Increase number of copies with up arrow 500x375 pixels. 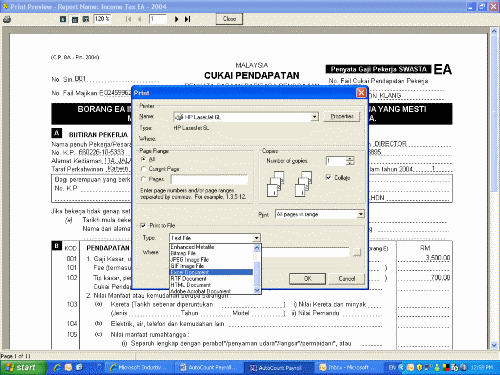click(x=350, y=159)
